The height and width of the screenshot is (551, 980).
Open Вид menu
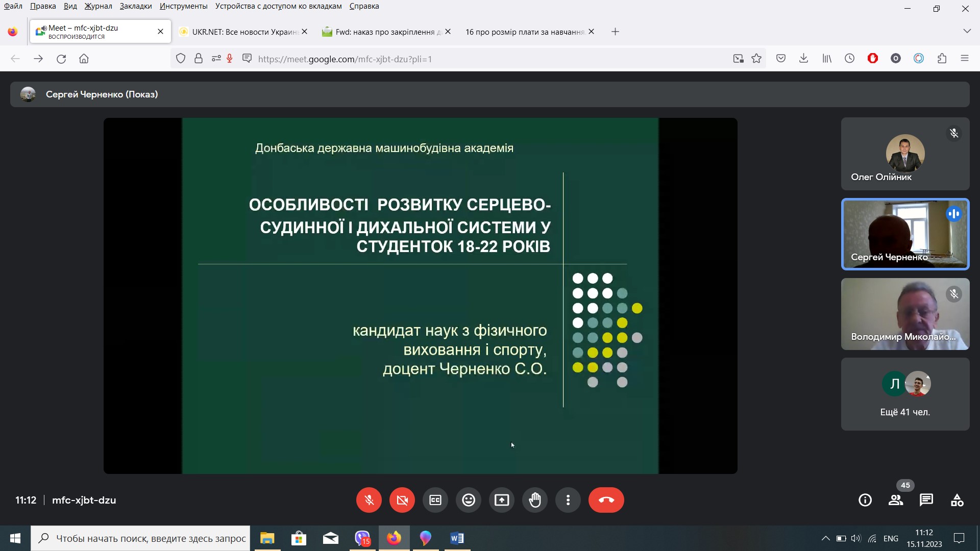click(70, 6)
